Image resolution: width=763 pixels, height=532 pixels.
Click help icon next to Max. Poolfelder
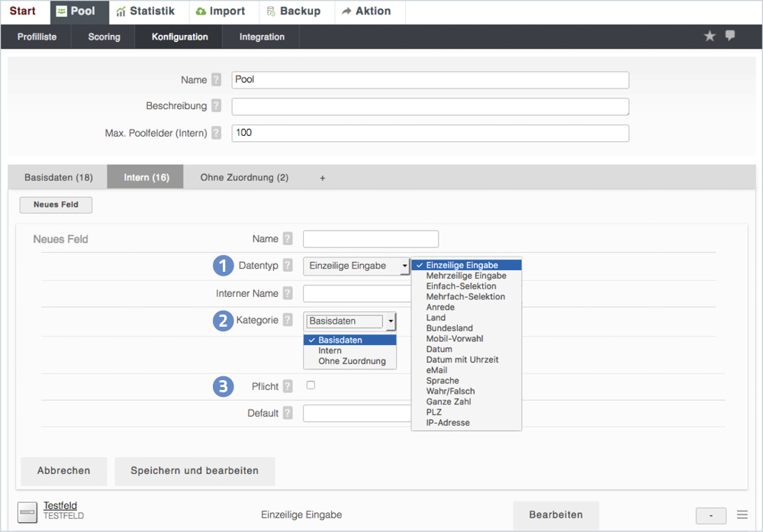[x=217, y=133]
